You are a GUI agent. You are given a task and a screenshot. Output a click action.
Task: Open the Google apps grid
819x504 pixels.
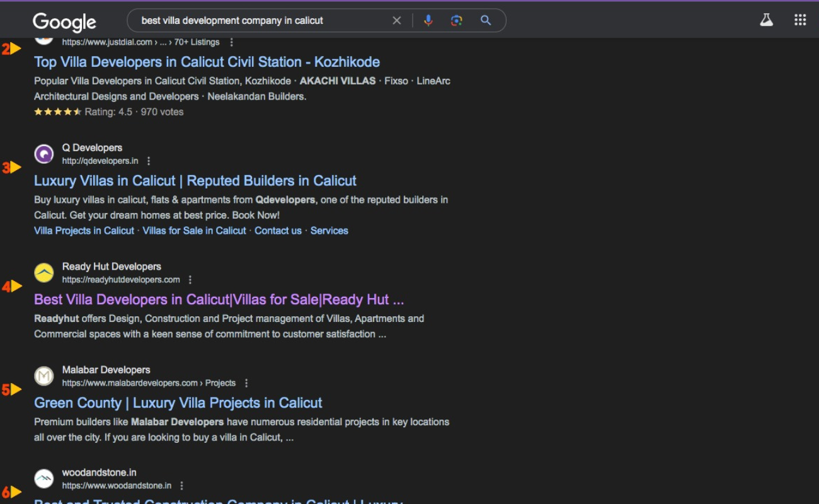(800, 20)
